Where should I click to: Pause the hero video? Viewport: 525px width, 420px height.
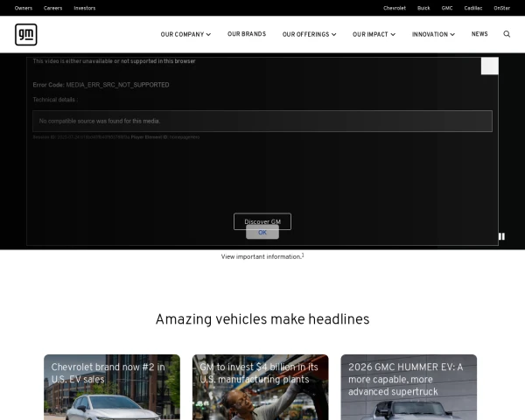(x=501, y=236)
